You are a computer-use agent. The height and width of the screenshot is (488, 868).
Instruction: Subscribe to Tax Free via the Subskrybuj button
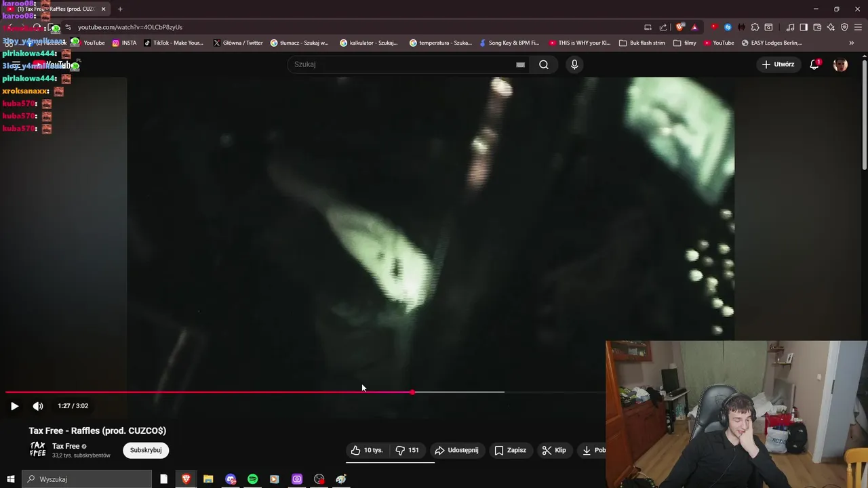146,450
